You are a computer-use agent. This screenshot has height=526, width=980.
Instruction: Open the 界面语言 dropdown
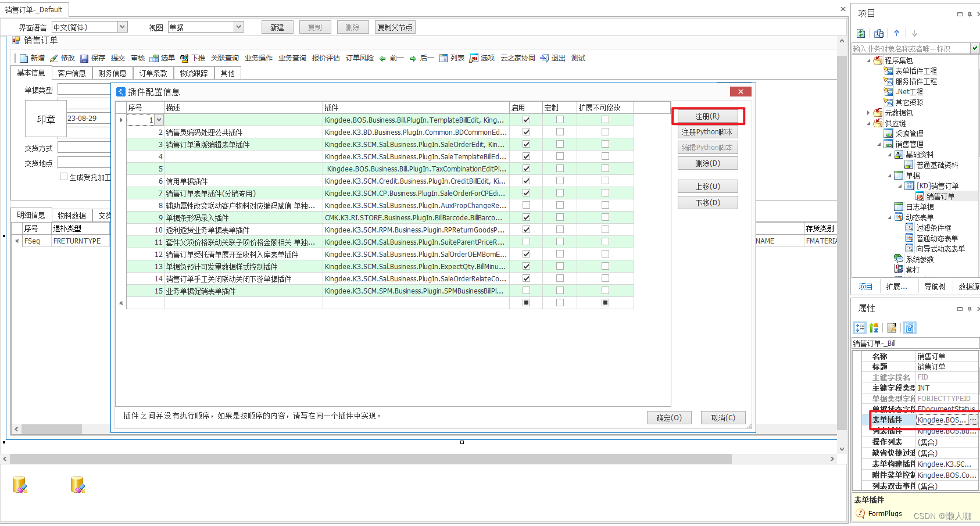click(x=122, y=27)
